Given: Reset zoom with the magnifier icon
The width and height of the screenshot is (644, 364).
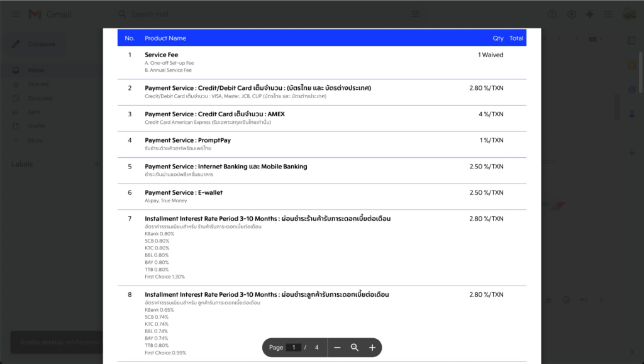Looking at the screenshot, I should tap(355, 348).
